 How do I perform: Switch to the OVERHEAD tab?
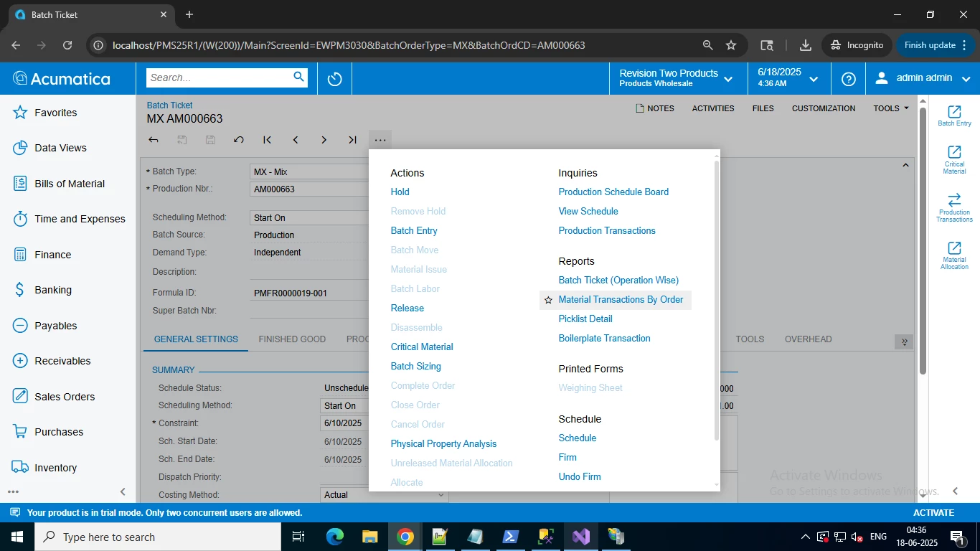(x=809, y=339)
